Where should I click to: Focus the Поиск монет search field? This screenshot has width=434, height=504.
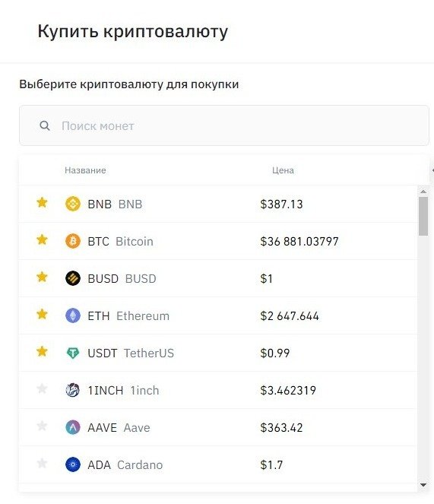pos(224,125)
